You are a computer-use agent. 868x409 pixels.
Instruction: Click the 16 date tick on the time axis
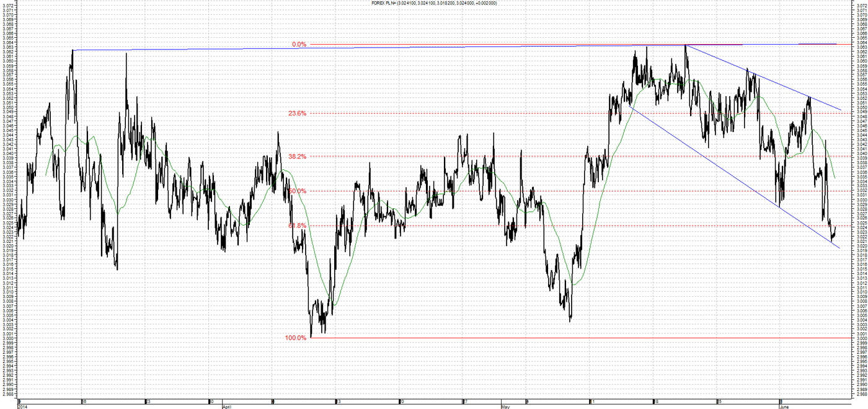(85, 401)
